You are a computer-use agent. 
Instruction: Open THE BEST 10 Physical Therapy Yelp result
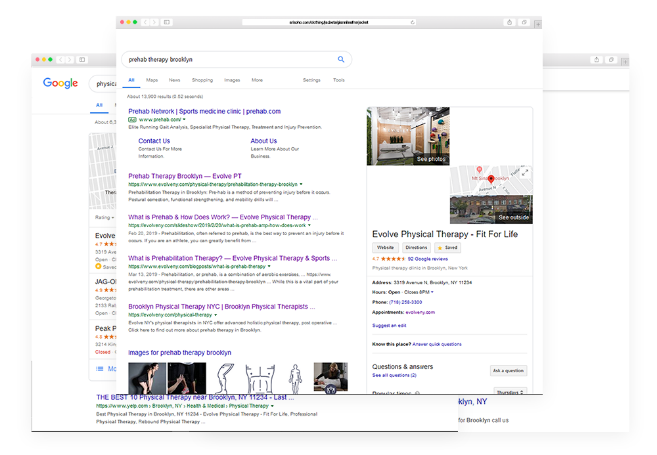(x=195, y=397)
